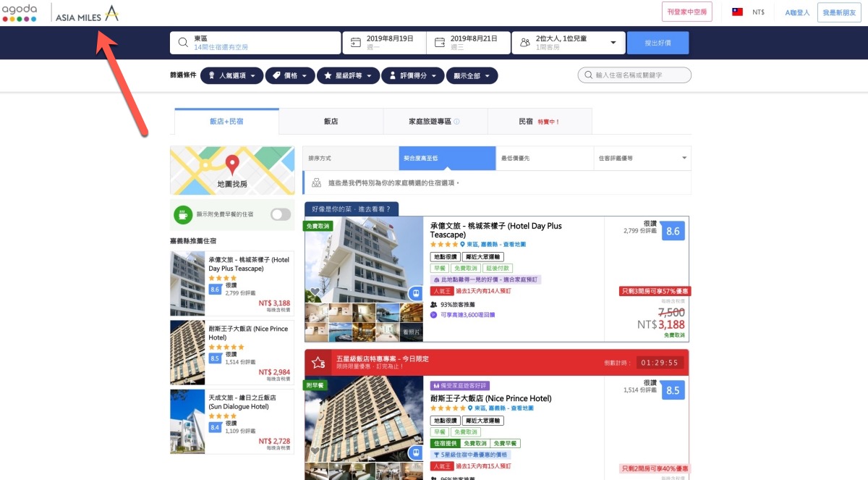Open the 價格 filter dropdown
This screenshot has height=480, width=868.
[291, 75]
